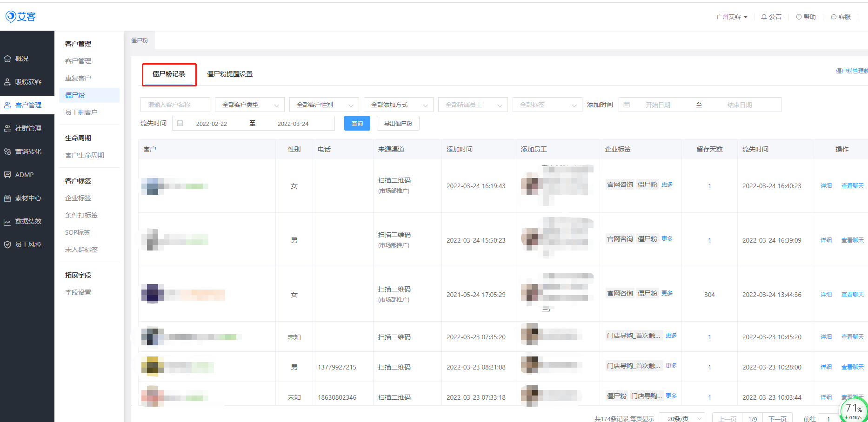Open 吸粉获客 in the sidebar
The width and height of the screenshot is (868, 422).
[x=27, y=82]
